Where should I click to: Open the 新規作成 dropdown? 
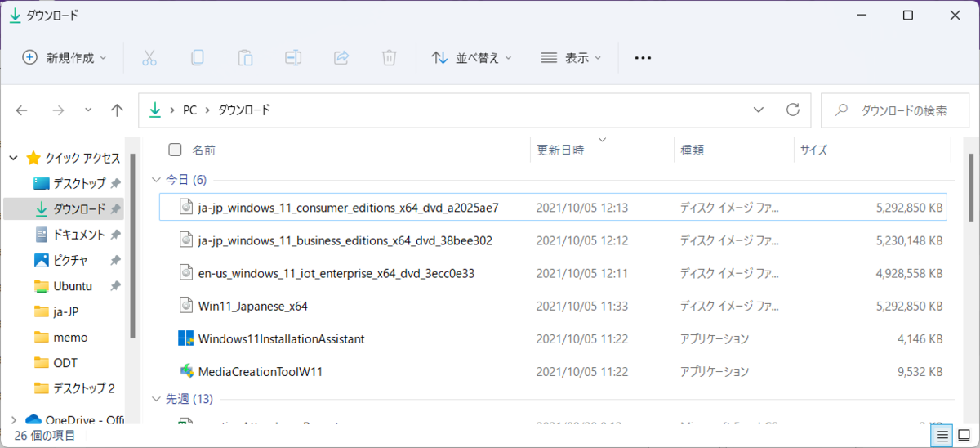(65, 57)
